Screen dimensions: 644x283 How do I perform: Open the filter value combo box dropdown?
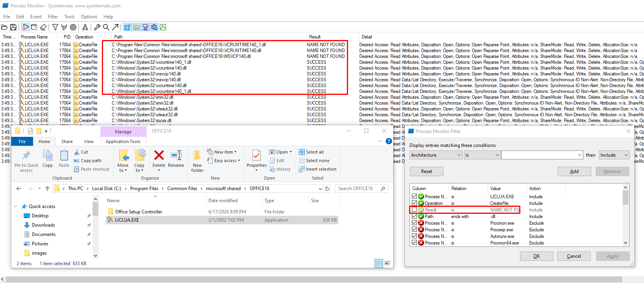tap(579, 155)
